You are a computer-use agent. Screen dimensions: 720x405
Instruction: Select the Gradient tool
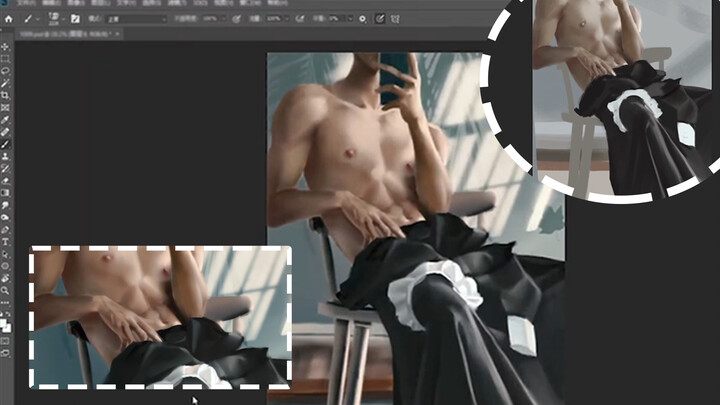[5, 193]
